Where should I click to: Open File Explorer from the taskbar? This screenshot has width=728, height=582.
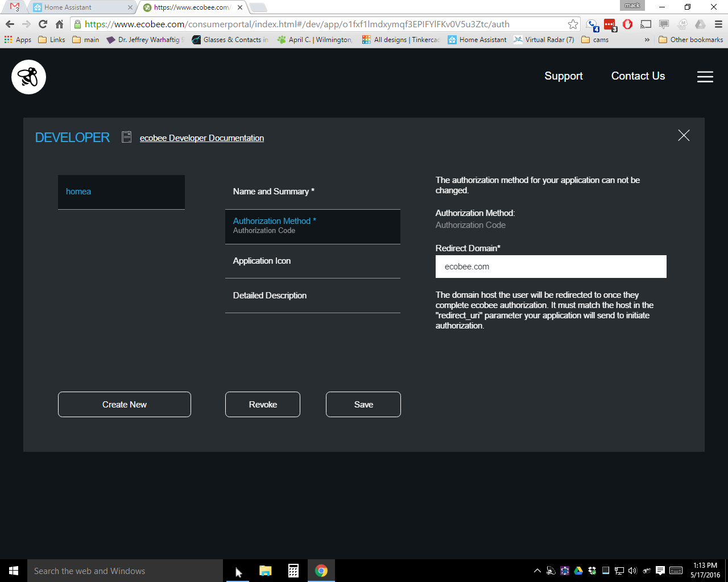tap(266, 571)
